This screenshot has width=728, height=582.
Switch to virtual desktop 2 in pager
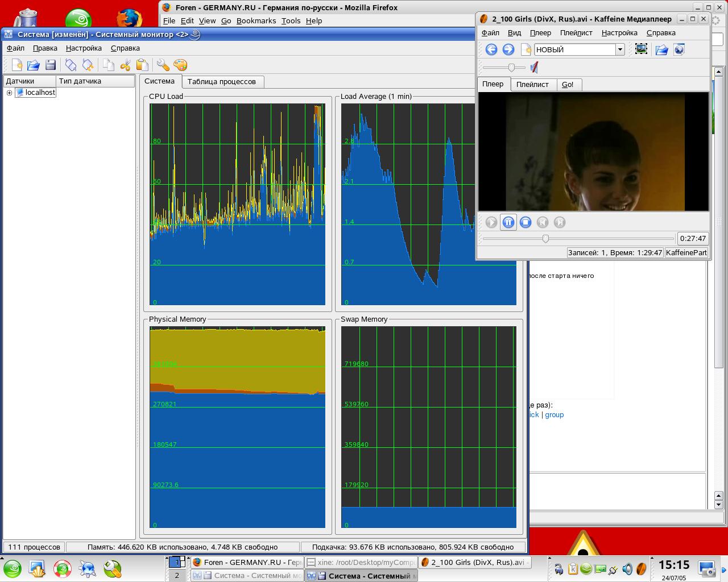pyautogui.click(x=177, y=575)
